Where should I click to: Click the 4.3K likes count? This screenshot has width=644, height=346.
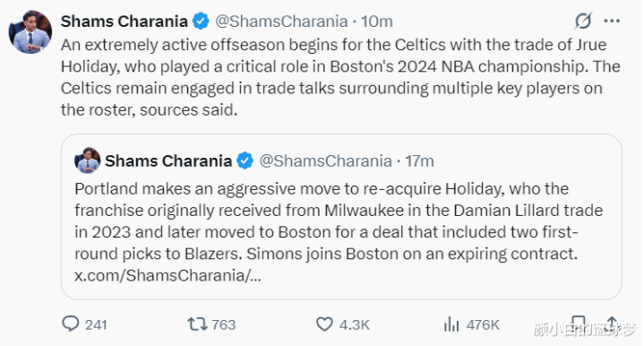tap(355, 324)
